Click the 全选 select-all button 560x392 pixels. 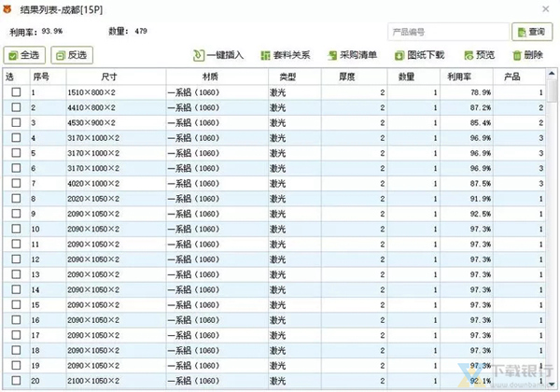pos(24,55)
